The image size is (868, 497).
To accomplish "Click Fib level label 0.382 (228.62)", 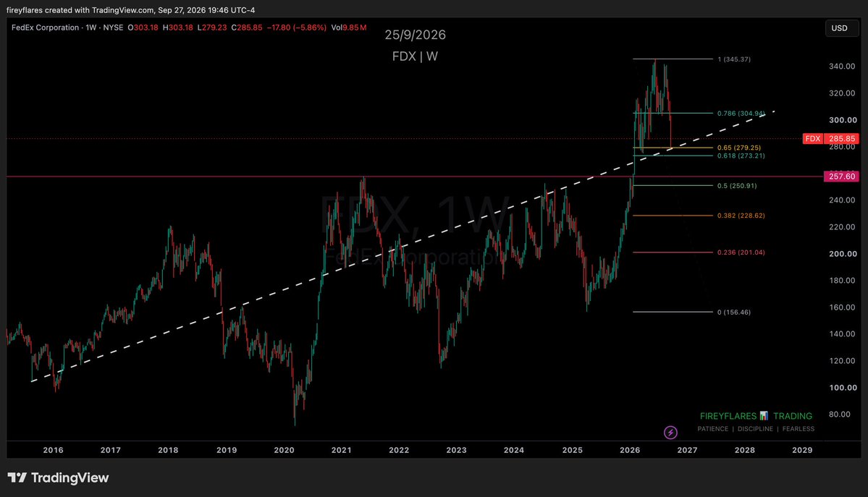I will pyautogui.click(x=741, y=216).
